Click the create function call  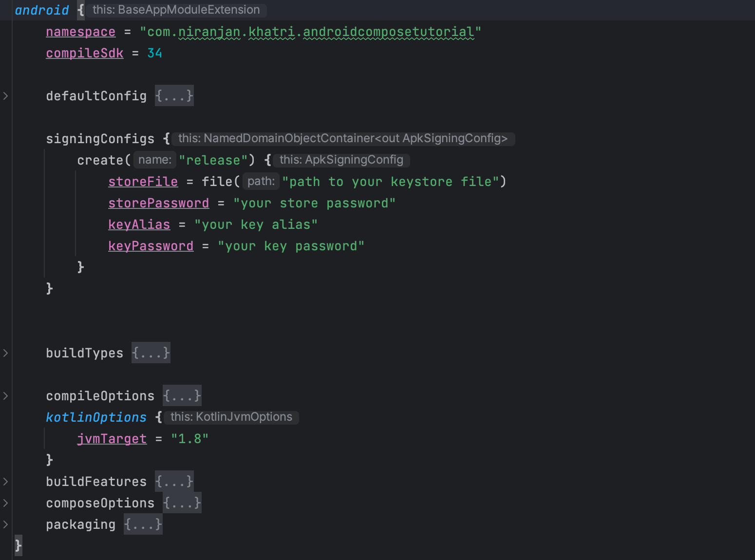click(100, 160)
